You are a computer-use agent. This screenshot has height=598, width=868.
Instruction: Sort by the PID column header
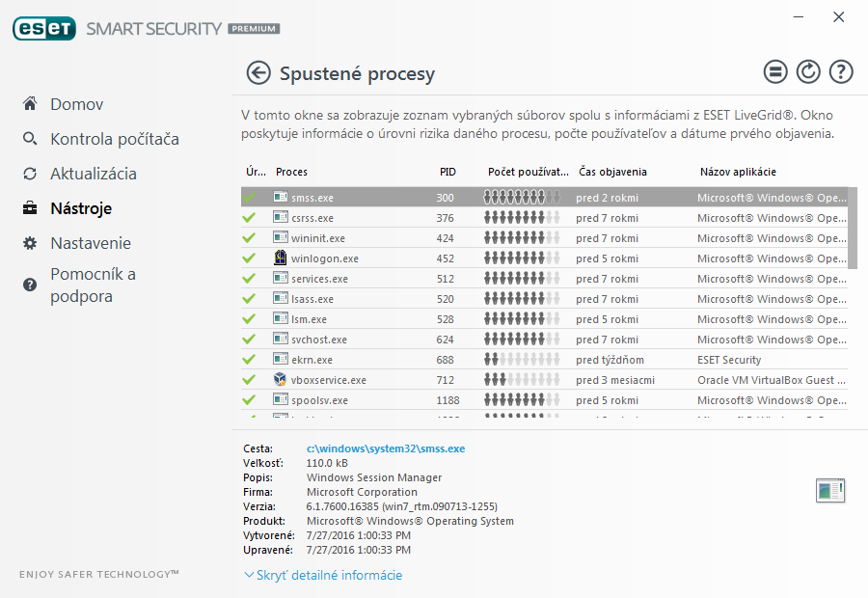click(448, 172)
